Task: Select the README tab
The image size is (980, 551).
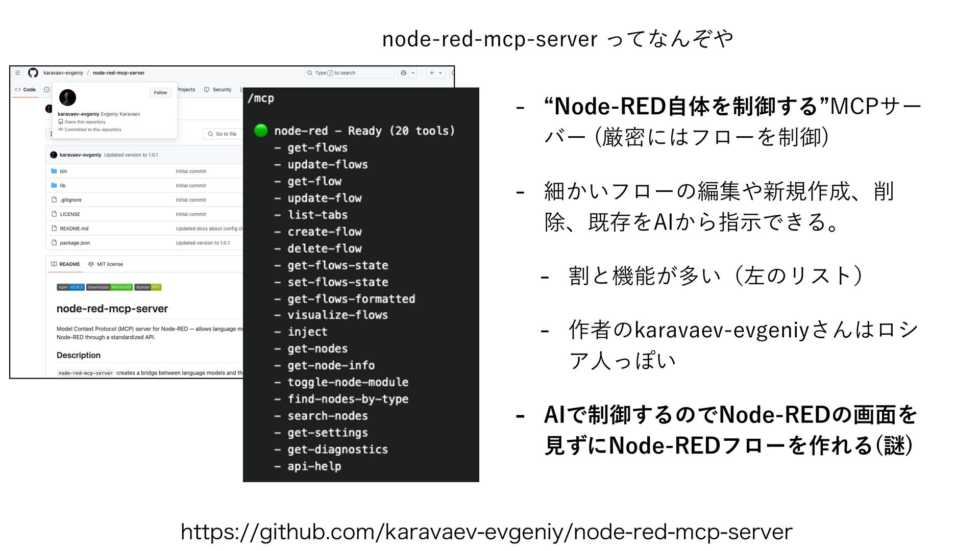Action: point(65,264)
